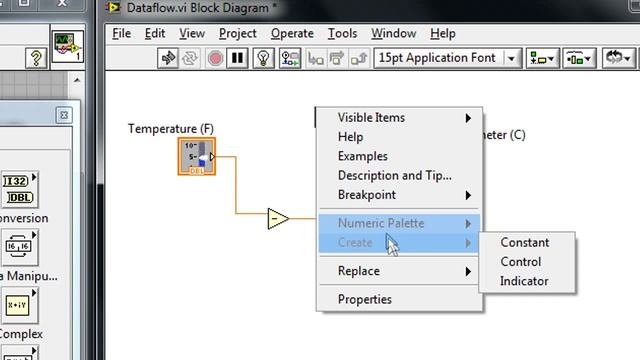Expand the Numeric Palette submenu
The height and width of the screenshot is (360, 640).
pyautogui.click(x=399, y=224)
